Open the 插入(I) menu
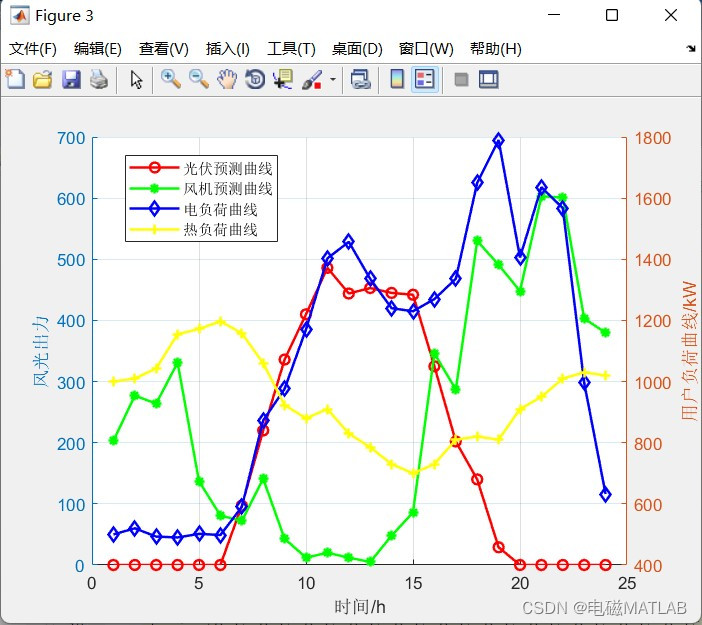The height and width of the screenshot is (625, 702). tap(227, 48)
